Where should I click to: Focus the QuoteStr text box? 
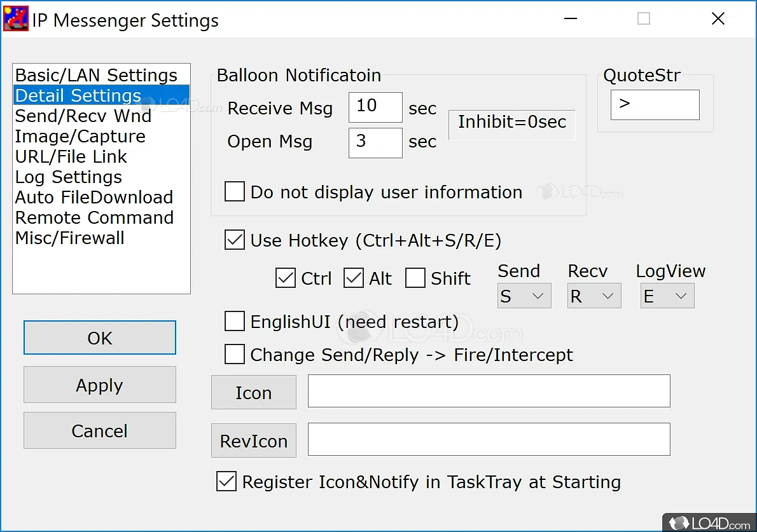(x=655, y=105)
